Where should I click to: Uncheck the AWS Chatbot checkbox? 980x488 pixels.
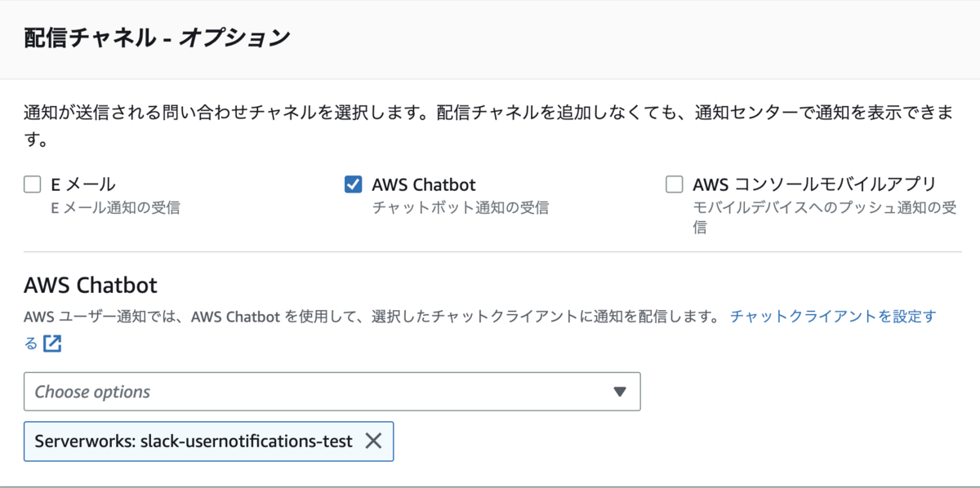click(x=353, y=184)
